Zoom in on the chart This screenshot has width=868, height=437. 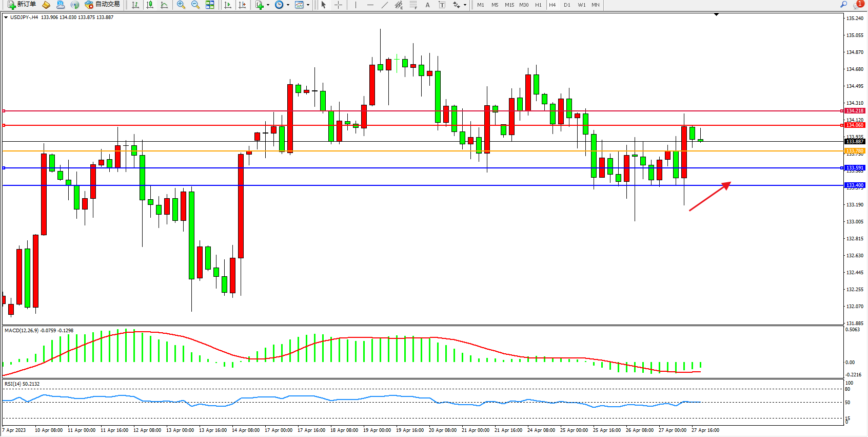click(x=181, y=5)
